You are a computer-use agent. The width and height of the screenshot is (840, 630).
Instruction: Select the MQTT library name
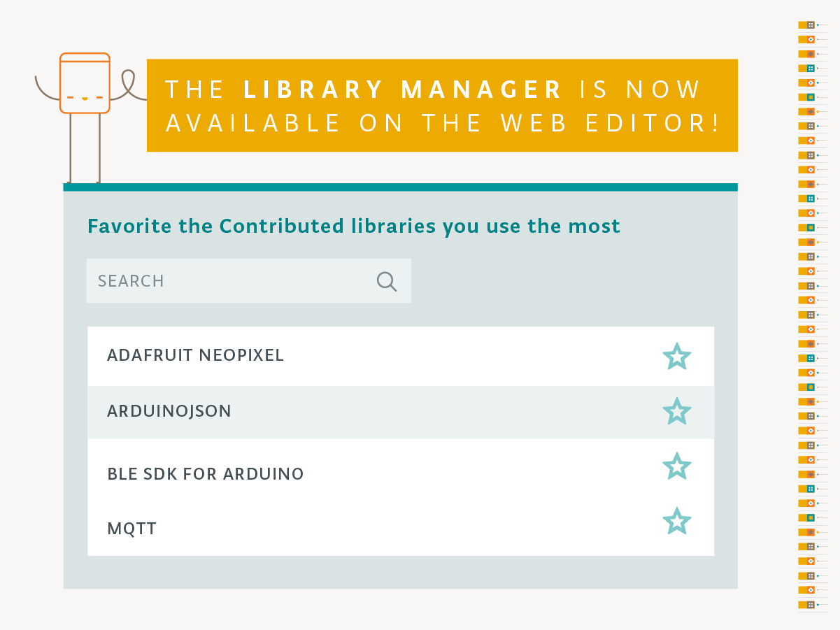tap(131, 529)
